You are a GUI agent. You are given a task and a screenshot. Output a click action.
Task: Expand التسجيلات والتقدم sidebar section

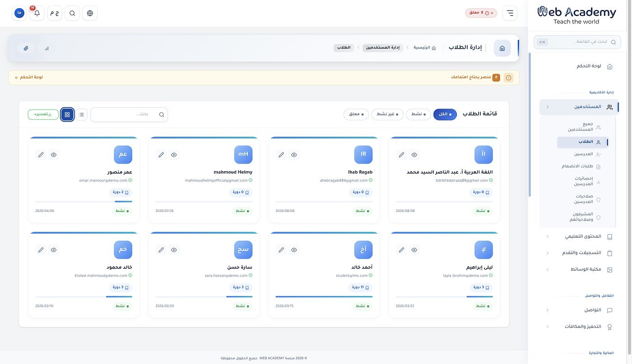579,253
